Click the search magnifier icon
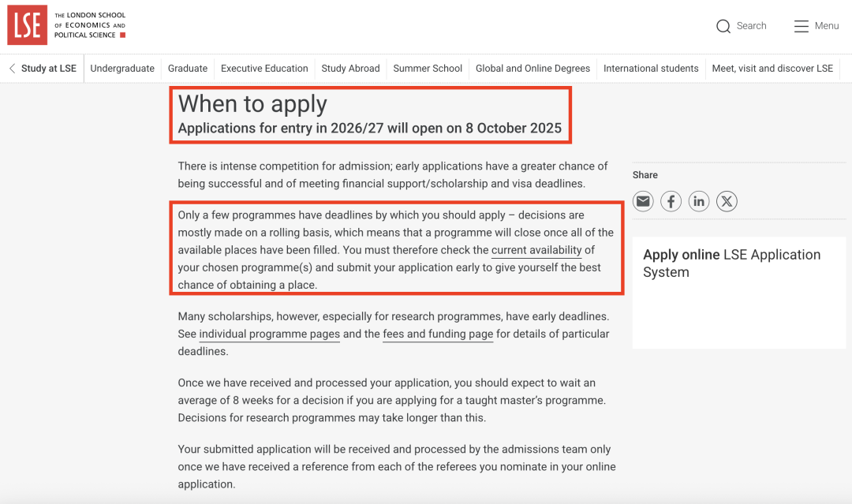Viewport: 852px width, 504px height. (x=723, y=26)
